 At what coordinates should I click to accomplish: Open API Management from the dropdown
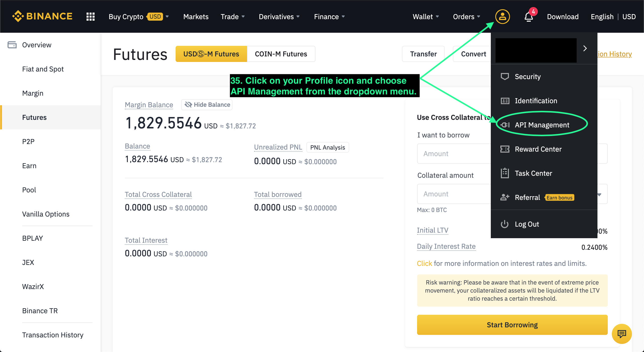coord(542,125)
